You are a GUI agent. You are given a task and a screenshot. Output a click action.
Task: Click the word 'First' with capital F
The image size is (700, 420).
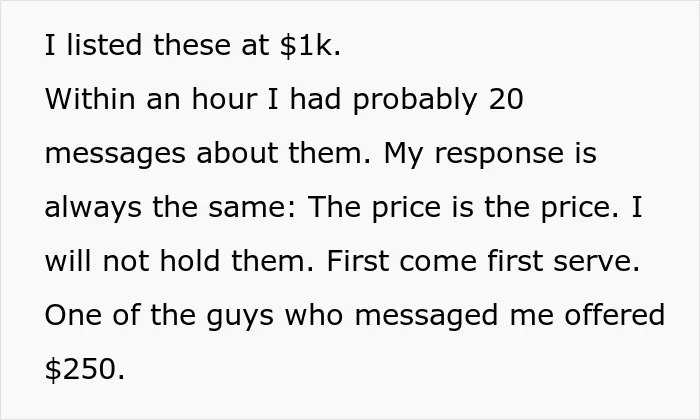358,261
